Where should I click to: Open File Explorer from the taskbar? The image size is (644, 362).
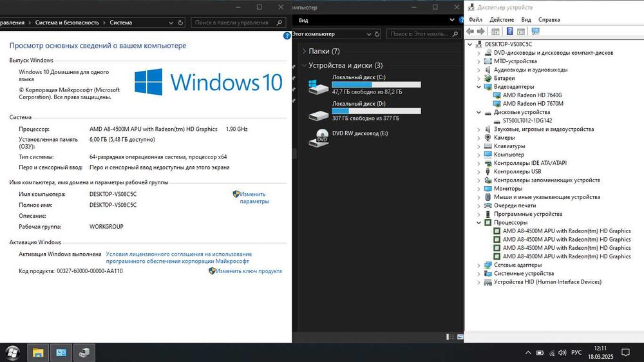(38, 352)
